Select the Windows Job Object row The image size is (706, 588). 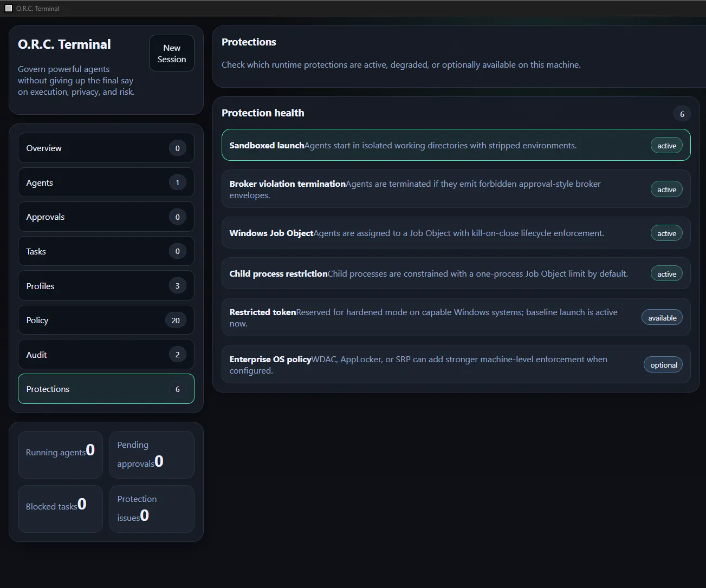[x=456, y=233]
